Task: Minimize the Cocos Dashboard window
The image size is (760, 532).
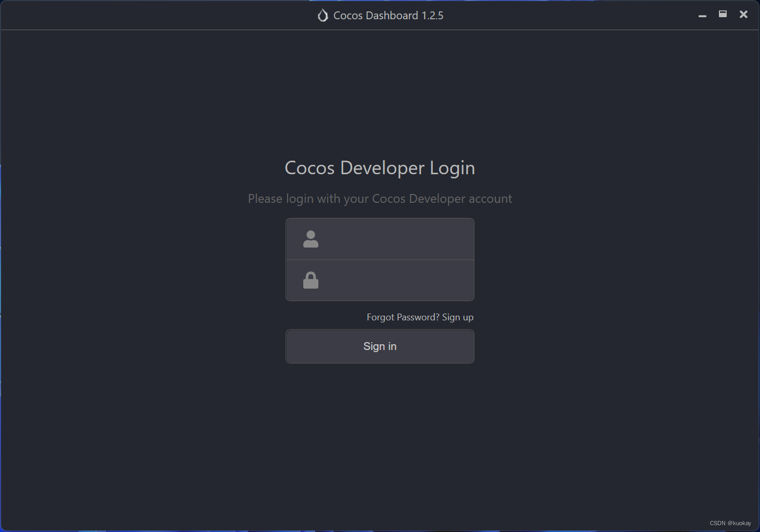Action: [702, 16]
